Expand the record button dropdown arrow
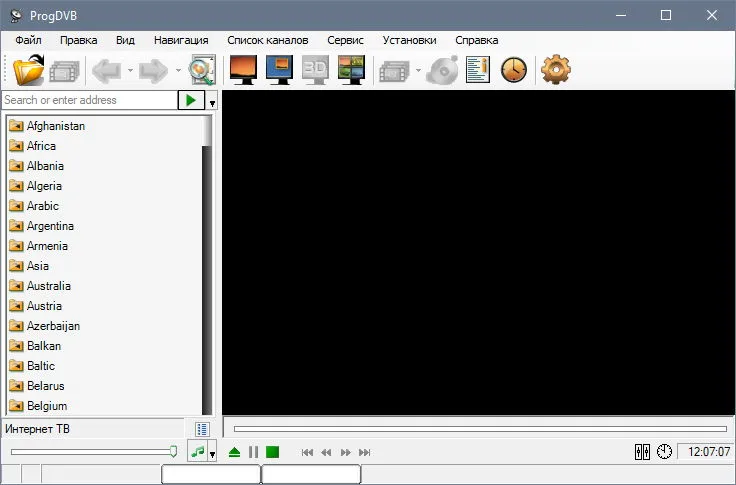This screenshot has height=485, width=736. 418,70
